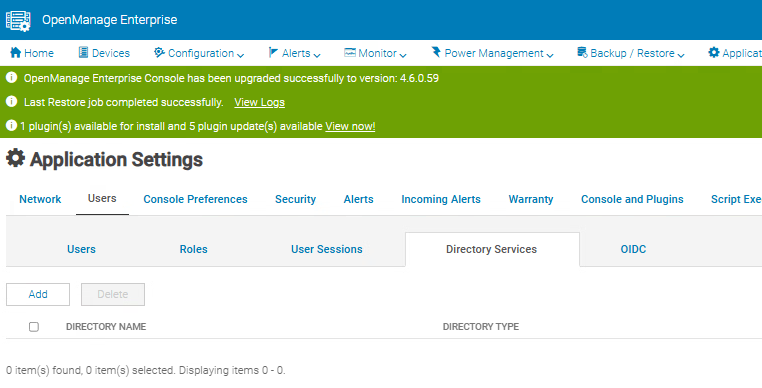
Task: Select the Directory Services sub-tab
Action: [x=491, y=249]
